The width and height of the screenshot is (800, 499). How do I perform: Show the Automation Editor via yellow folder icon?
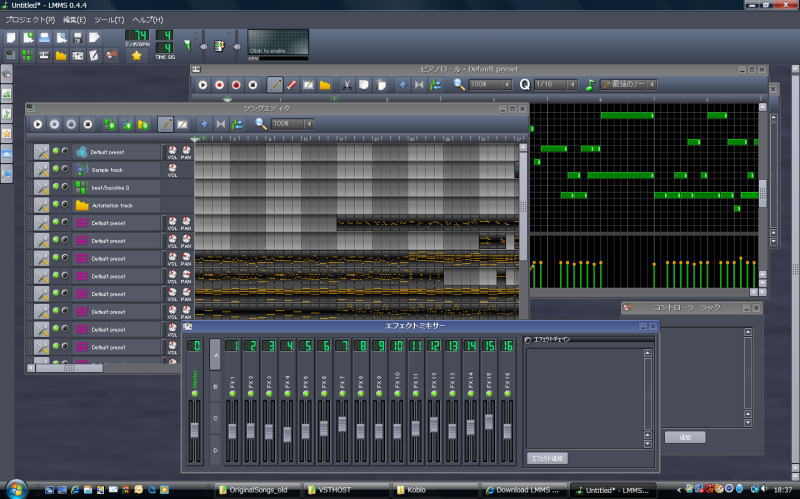[x=61, y=55]
